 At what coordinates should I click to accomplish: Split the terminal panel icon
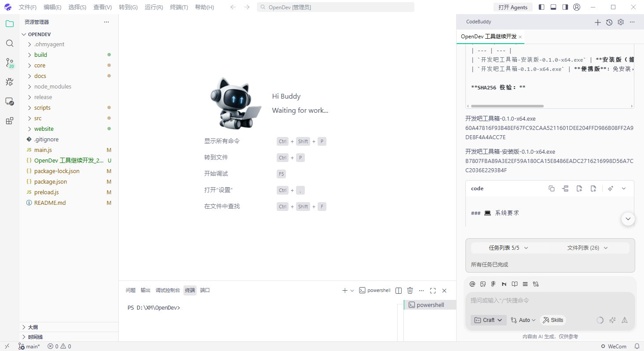tap(399, 291)
